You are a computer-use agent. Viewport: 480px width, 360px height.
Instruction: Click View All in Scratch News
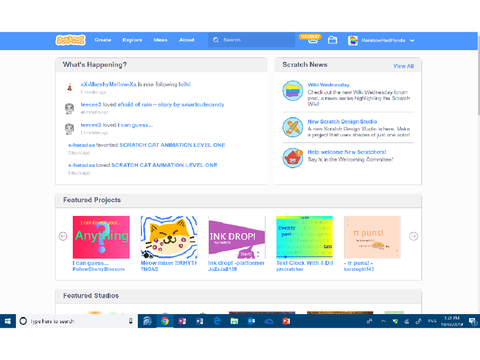point(403,66)
